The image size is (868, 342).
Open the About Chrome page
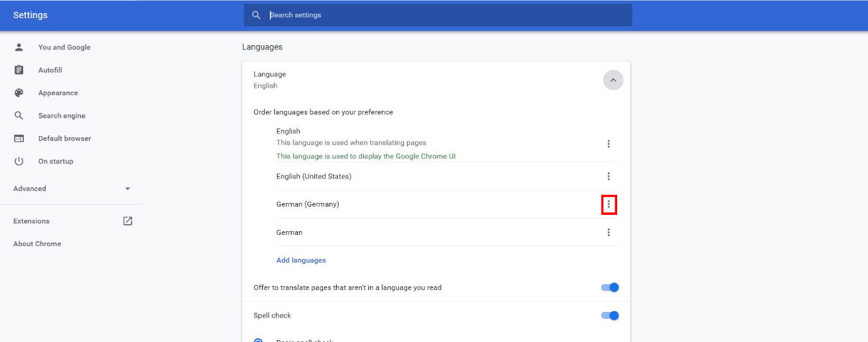[x=37, y=244]
